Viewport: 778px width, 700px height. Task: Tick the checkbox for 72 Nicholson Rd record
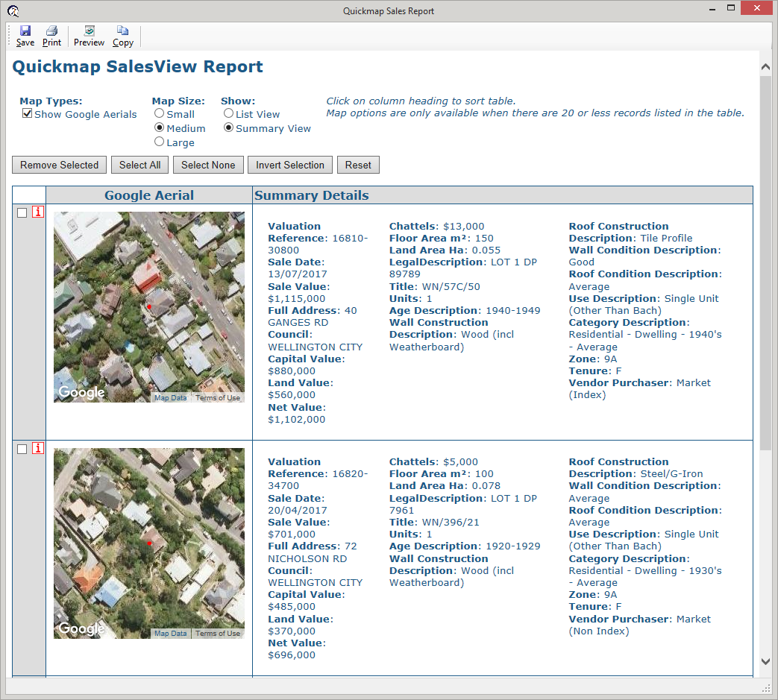(x=22, y=449)
